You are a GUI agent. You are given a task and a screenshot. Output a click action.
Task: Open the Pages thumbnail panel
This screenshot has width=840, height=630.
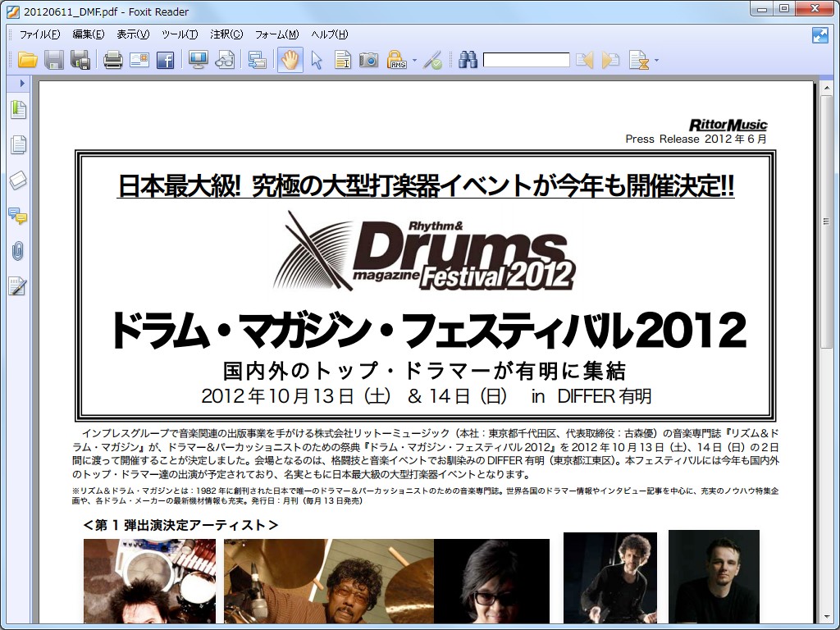point(18,145)
